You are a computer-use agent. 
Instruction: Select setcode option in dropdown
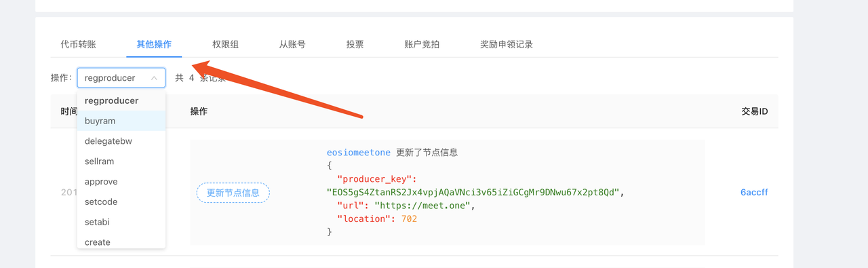coord(121,202)
